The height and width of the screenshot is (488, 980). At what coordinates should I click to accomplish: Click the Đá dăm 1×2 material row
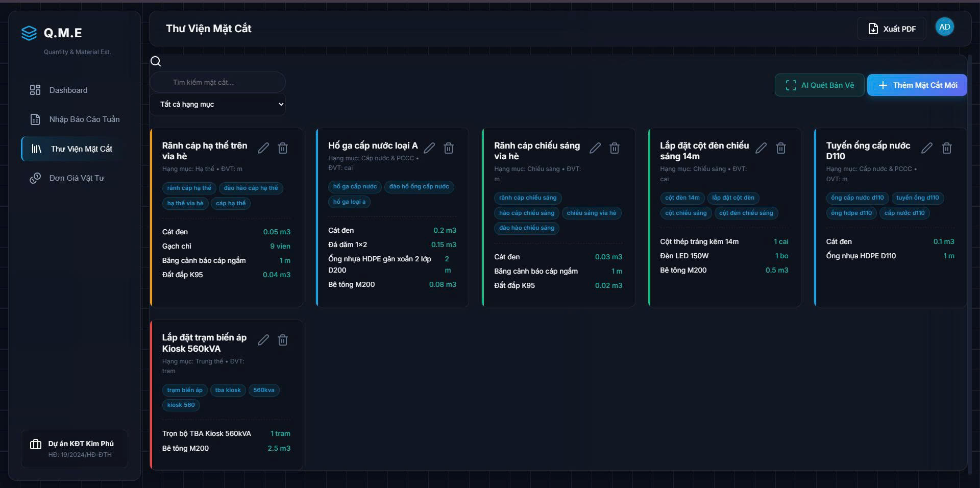tap(392, 245)
